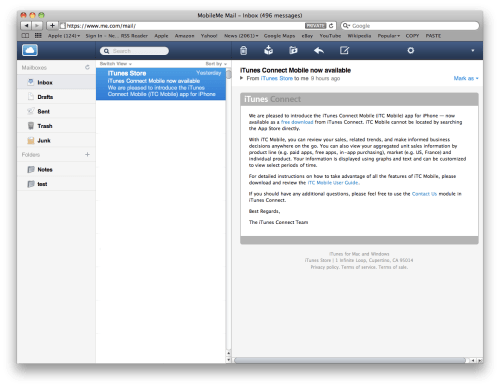Open the Trash mailbox

coord(56,126)
